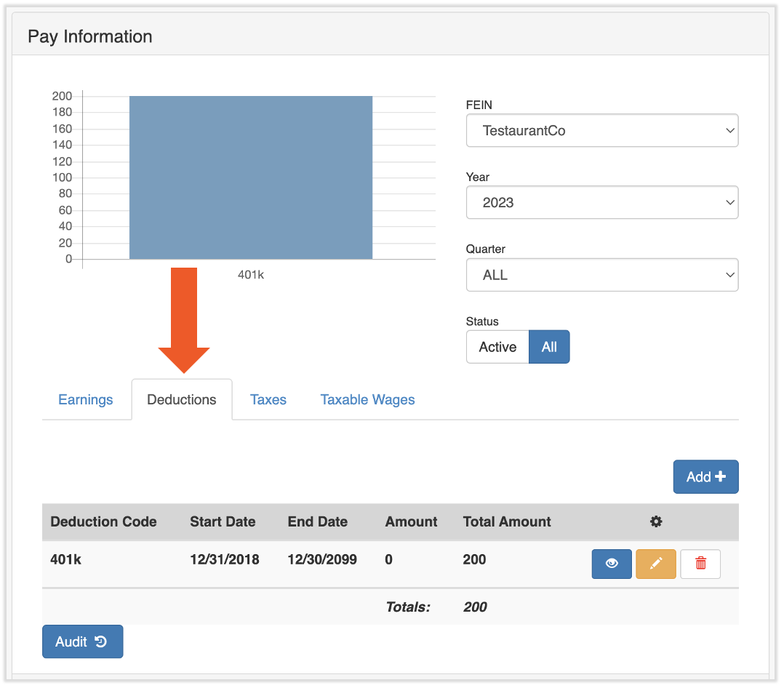Open the Taxable Wages tab
This screenshot has height=688, width=784.
[x=367, y=399]
